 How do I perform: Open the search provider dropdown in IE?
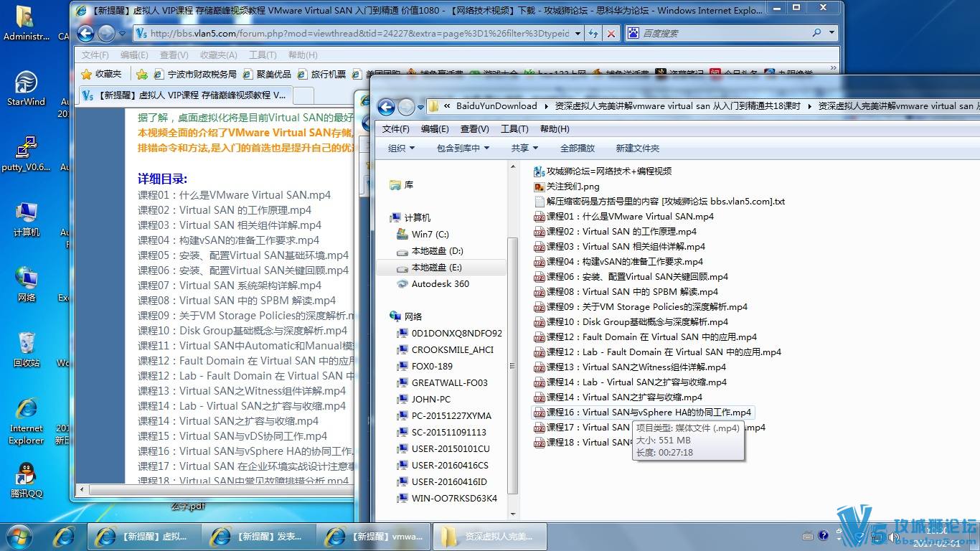831,33
